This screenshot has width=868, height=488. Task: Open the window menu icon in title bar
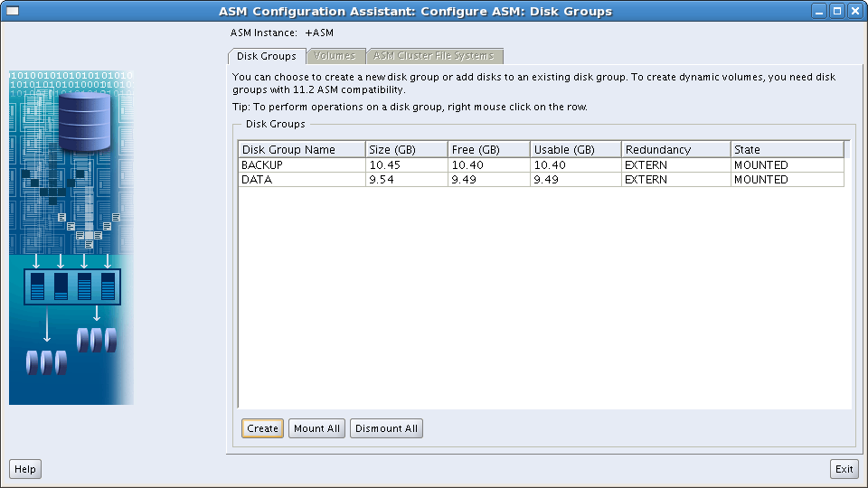[12, 11]
